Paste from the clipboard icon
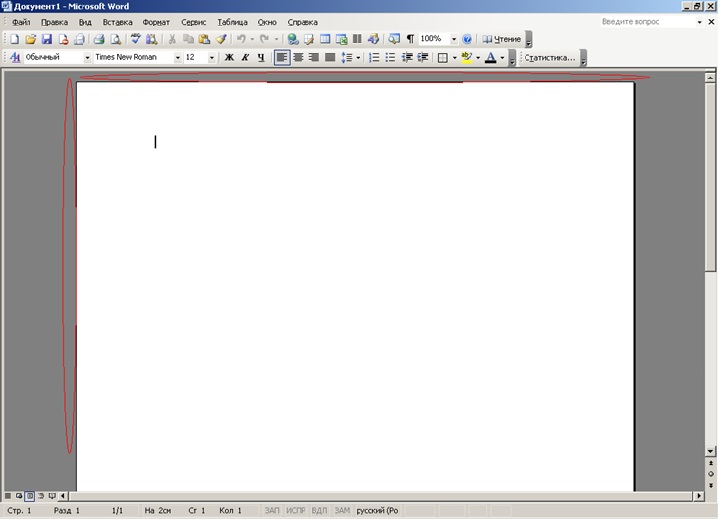 coord(204,39)
